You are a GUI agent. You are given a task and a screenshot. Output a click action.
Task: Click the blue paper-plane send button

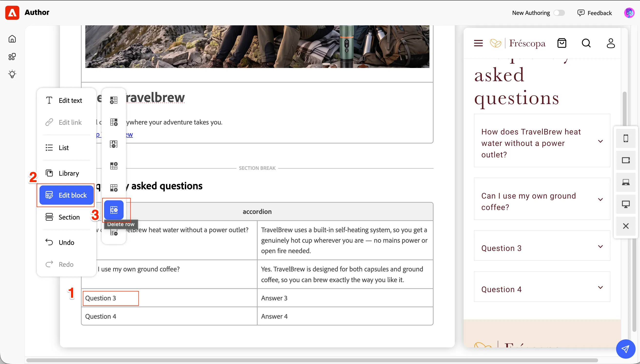626,349
